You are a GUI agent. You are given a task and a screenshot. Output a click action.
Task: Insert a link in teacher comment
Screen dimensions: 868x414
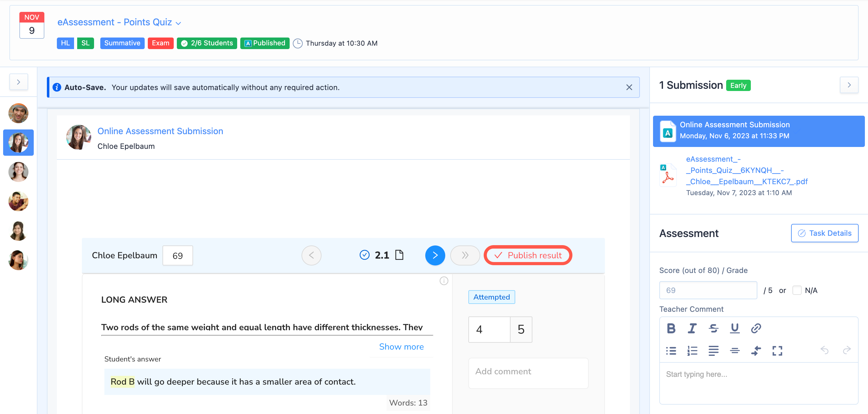[x=756, y=328]
